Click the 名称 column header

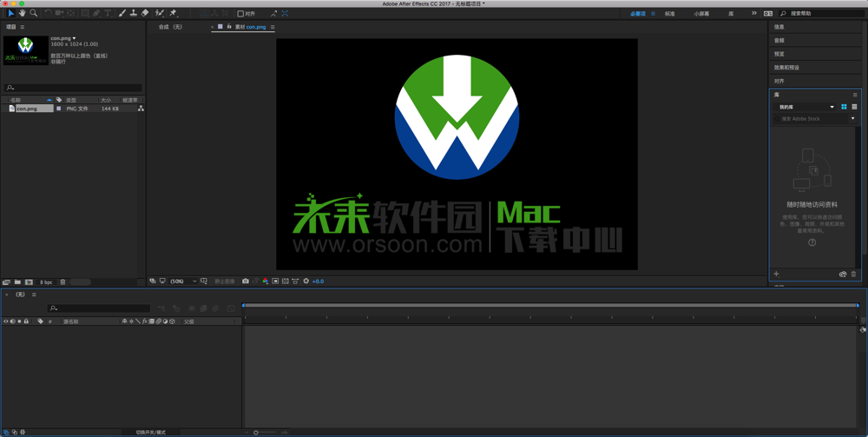click(x=16, y=100)
